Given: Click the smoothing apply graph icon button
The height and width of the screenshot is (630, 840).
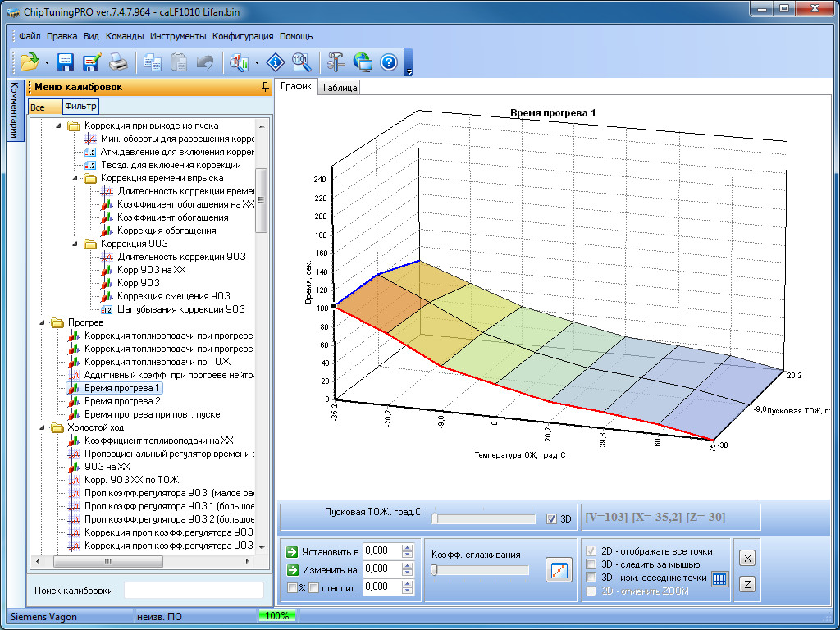Looking at the screenshot, I should click(x=558, y=569).
